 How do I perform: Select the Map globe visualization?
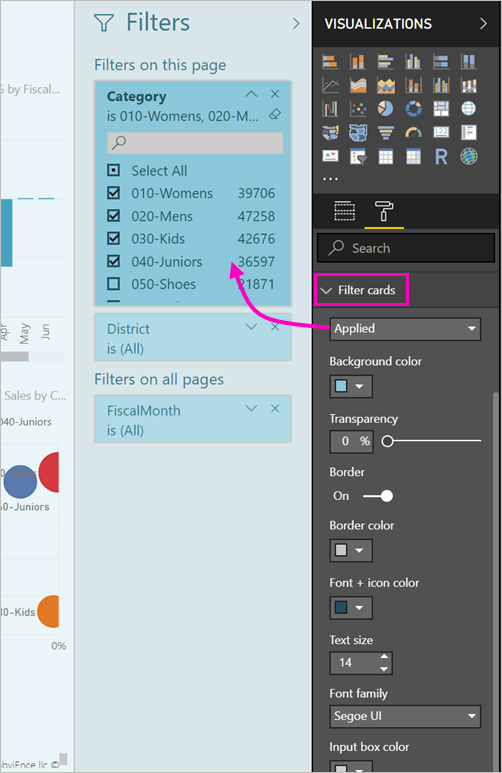click(x=468, y=108)
